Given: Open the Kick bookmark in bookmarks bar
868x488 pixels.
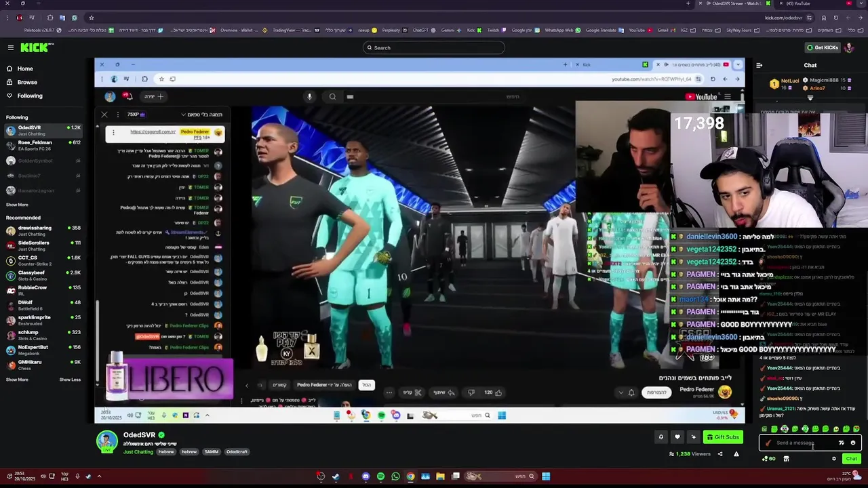Looking at the screenshot, I should (474, 30).
